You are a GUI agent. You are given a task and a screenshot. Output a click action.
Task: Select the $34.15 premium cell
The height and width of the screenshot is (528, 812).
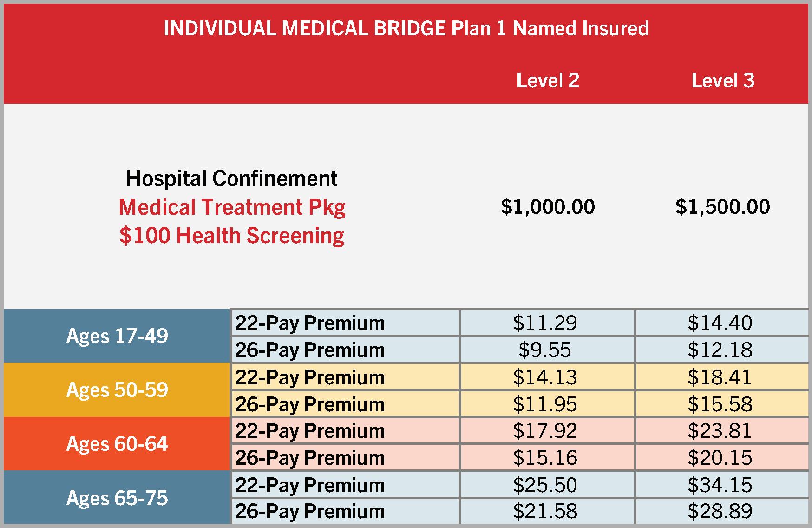[720, 485]
